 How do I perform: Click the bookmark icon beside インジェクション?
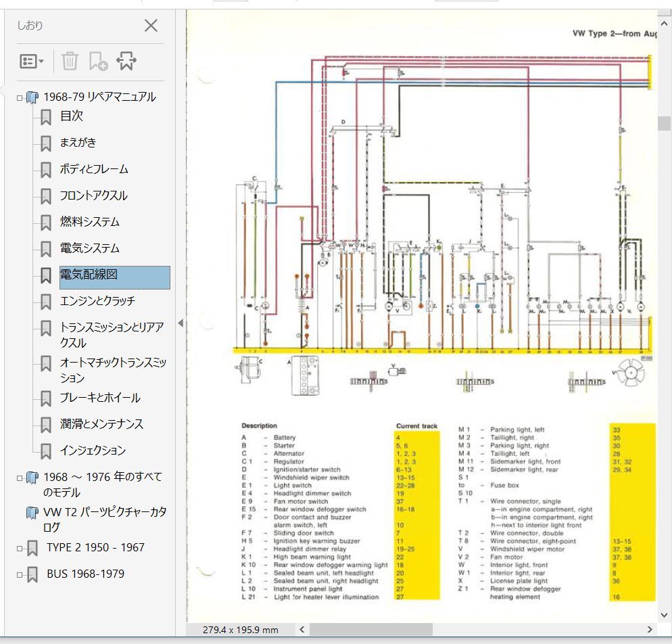click(46, 452)
